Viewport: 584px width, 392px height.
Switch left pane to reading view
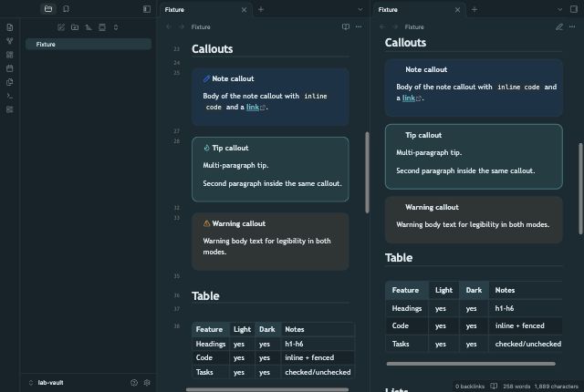[346, 26]
